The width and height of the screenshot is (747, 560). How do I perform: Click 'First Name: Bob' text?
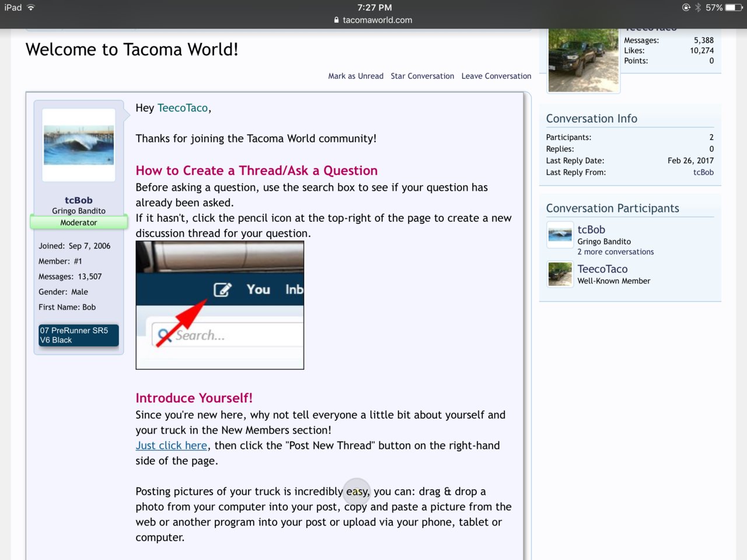[67, 307]
